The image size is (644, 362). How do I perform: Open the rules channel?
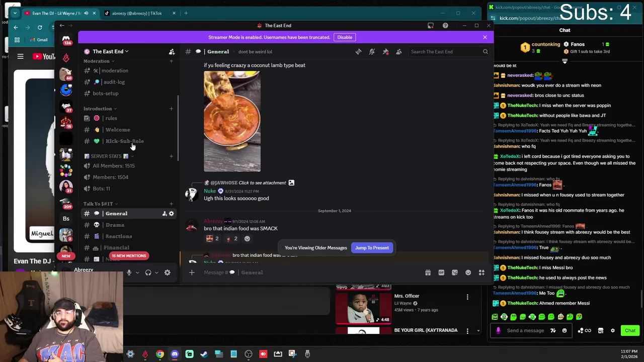[x=128, y=118]
